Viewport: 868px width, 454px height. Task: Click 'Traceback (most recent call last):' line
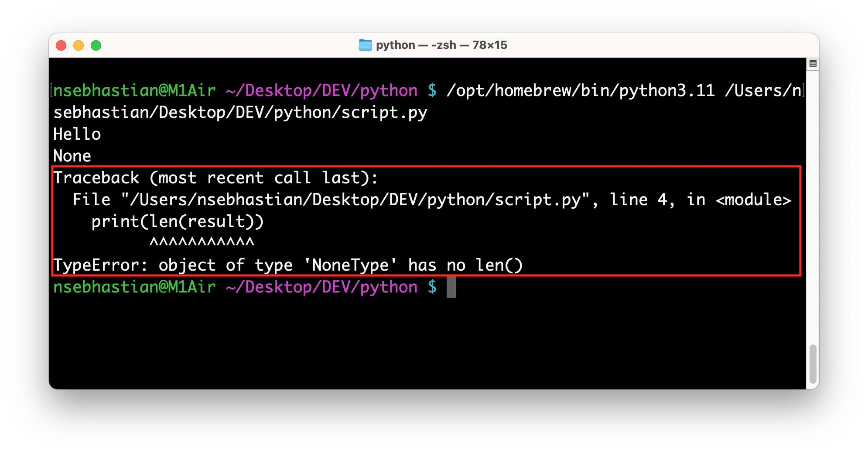(215, 178)
